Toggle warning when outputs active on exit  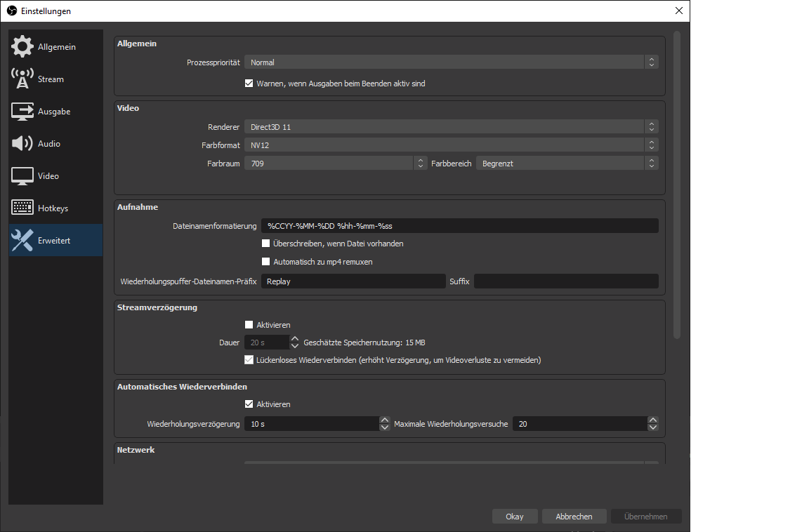point(249,84)
